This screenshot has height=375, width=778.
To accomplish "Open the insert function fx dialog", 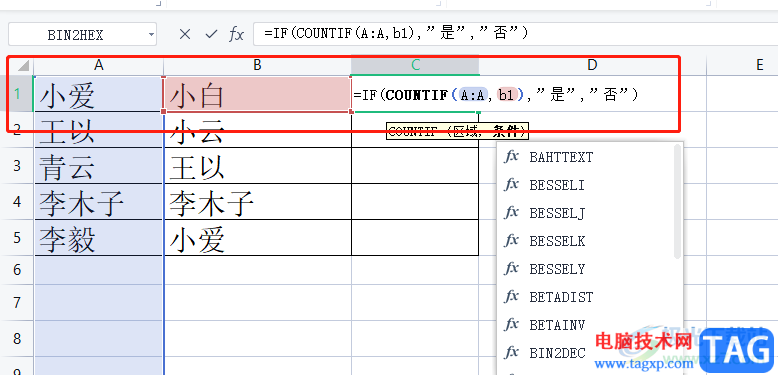I will click(x=236, y=34).
